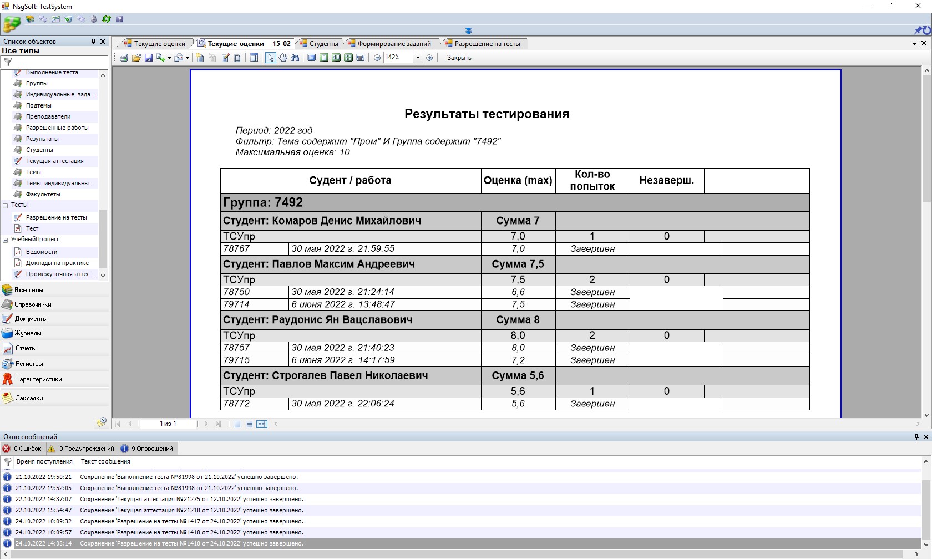
Task: Collapse the Тесты tree node
Action: (6, 205)
